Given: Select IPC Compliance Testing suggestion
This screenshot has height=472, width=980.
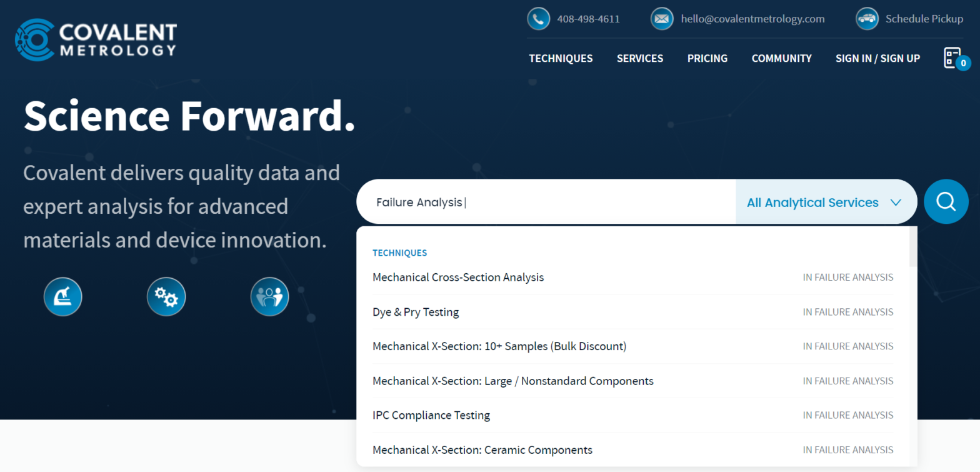Looking at the screenshot, I should point(632,415).
